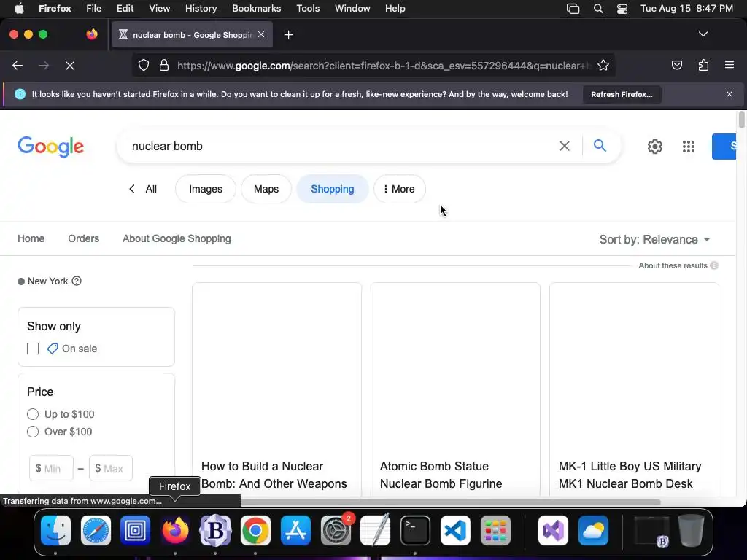This screenshot has height=560, width=747.
Task: Open the App Store in Dock
Action: (295, 531)
